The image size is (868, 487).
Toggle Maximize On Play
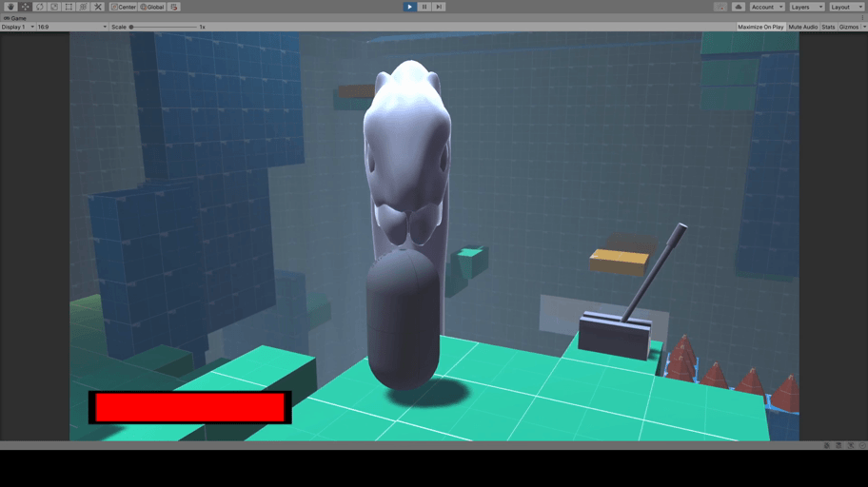(760, 27)
